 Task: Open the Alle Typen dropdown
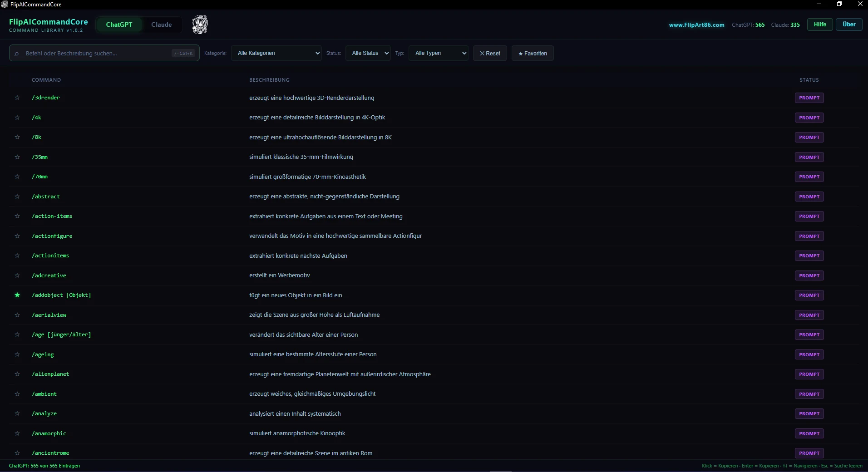[439, 53]
